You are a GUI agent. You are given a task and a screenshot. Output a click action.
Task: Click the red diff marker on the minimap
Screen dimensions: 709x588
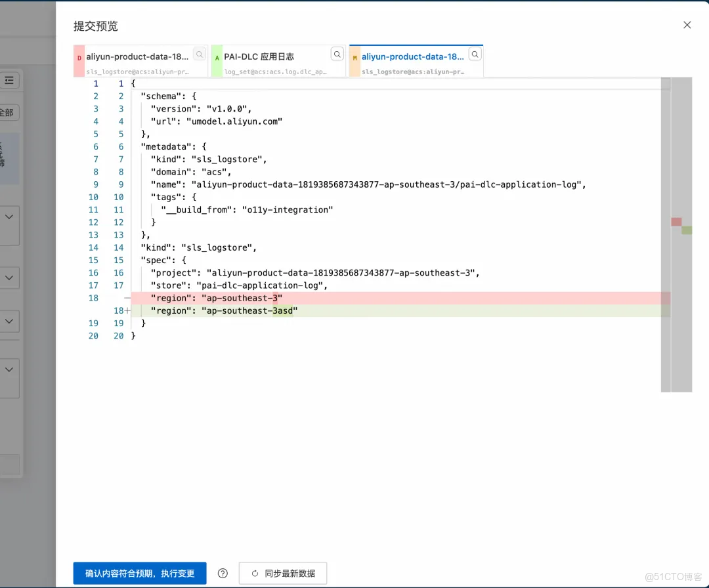pos(676,222)
